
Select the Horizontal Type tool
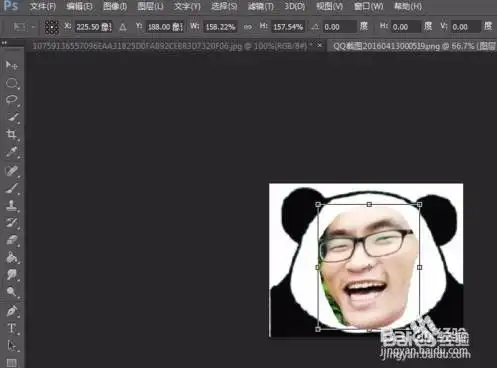tap(12, 328)
